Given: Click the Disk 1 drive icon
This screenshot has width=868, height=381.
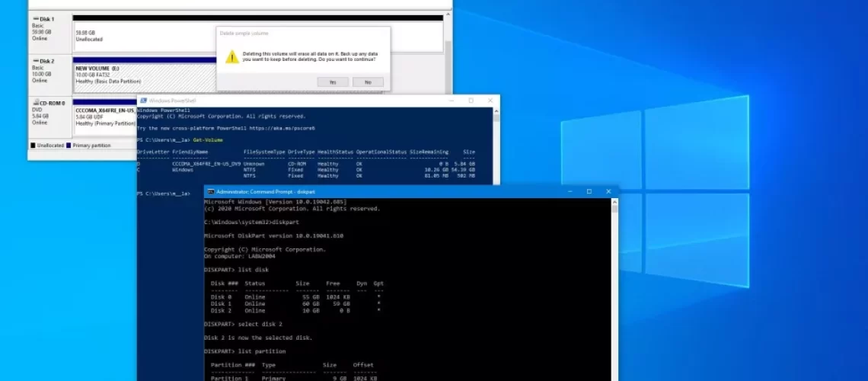Looking at the screenshot, I should pyautogui.click(x=35, y=18).
